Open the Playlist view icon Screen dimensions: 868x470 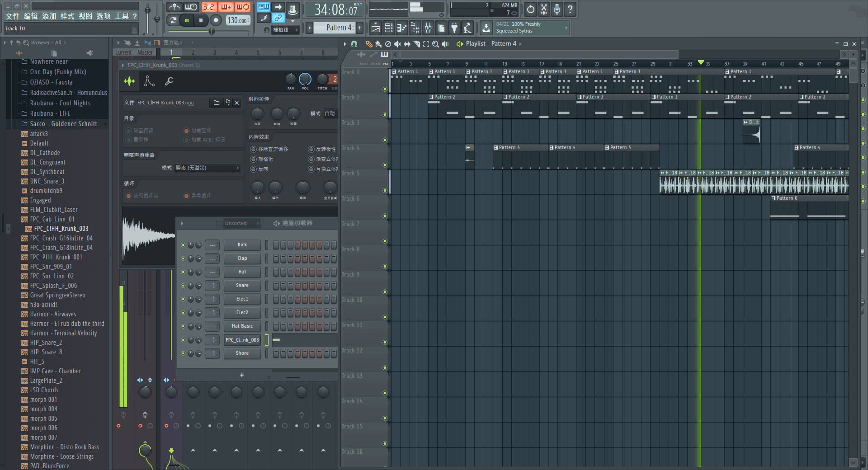click(375, 28)
